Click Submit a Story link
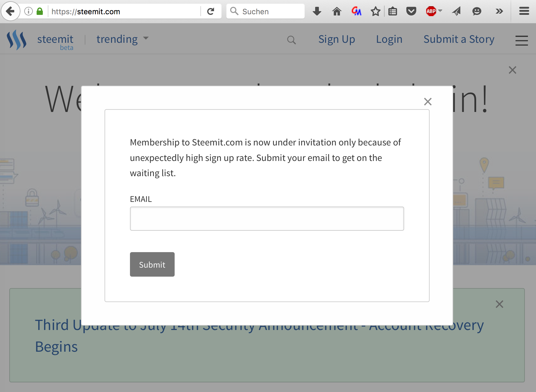The width and height of the screenshot is (536, 392). pyautogui.click(x=459, y=39)
